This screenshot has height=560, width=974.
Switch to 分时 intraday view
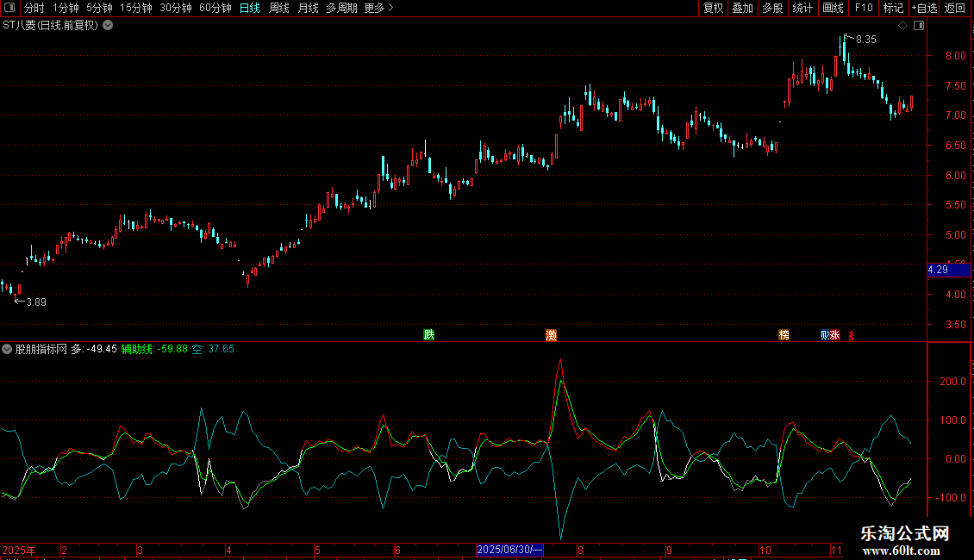34,8
